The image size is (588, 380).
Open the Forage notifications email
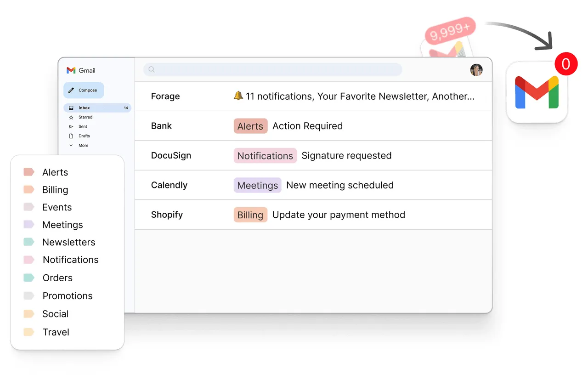(313, 96)
